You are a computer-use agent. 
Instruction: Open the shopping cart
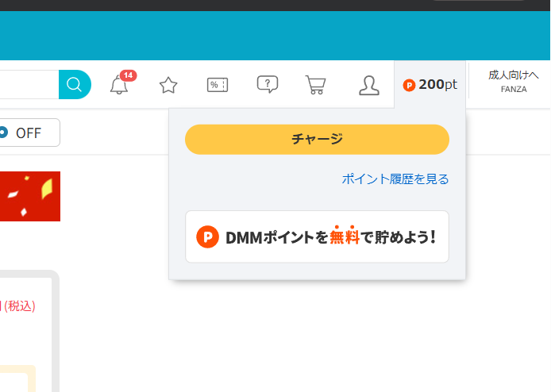pos(316,85)
